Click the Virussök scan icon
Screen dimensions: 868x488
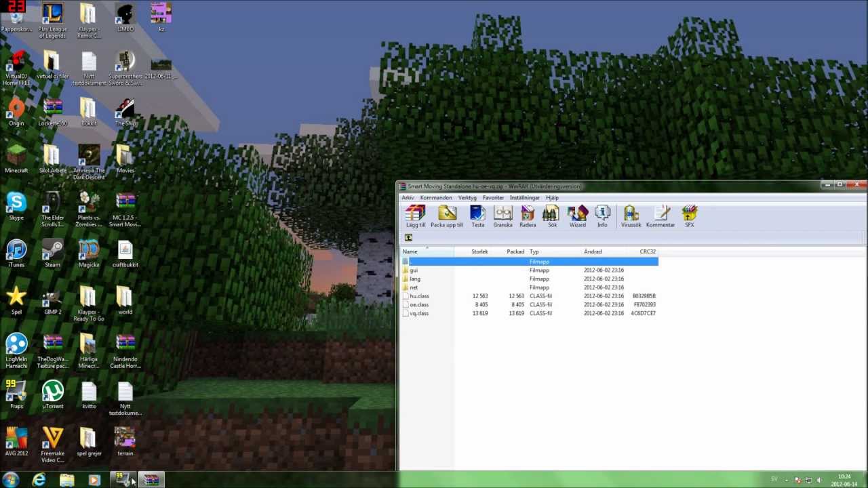631,216
